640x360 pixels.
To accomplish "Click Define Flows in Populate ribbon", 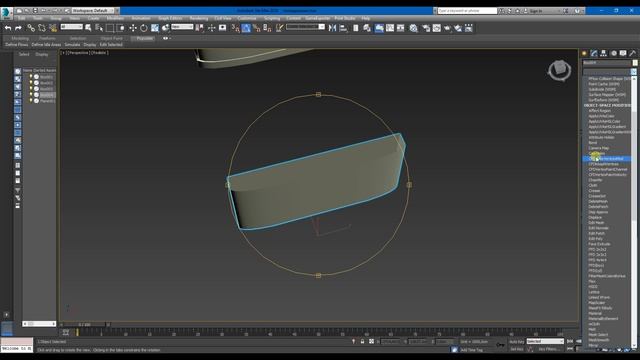I will [17, 44].
